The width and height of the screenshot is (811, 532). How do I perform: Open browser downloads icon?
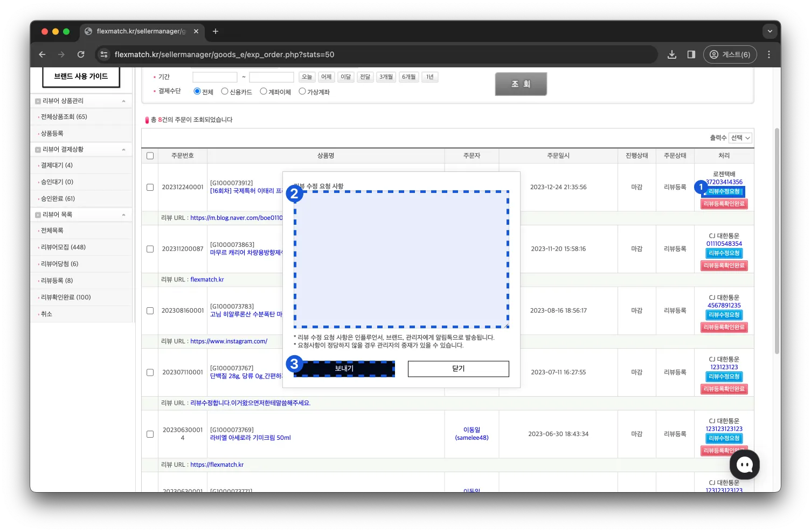coord(672,54)
